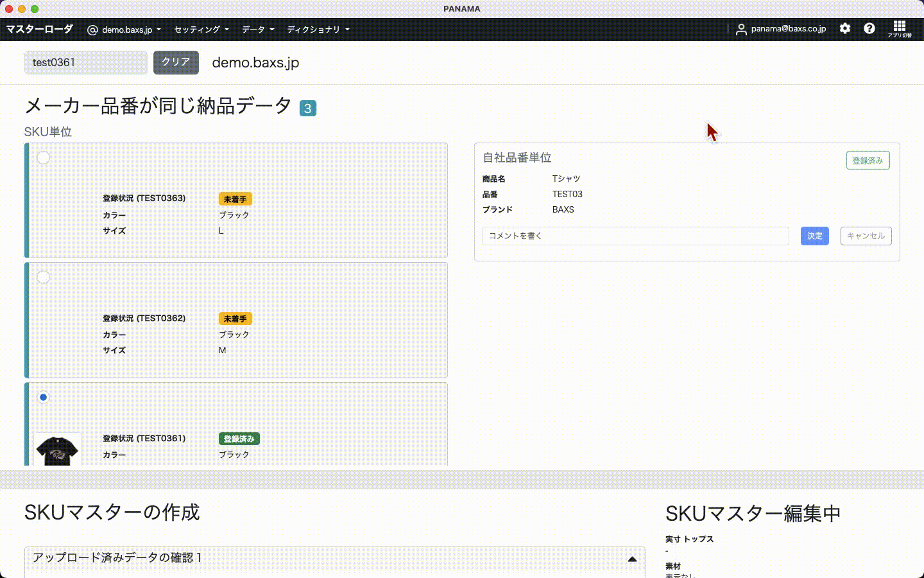The height and width of the screenshot is (578, 924).
Task: Open the settings gear icon
Action: click(x=845, y=28)
